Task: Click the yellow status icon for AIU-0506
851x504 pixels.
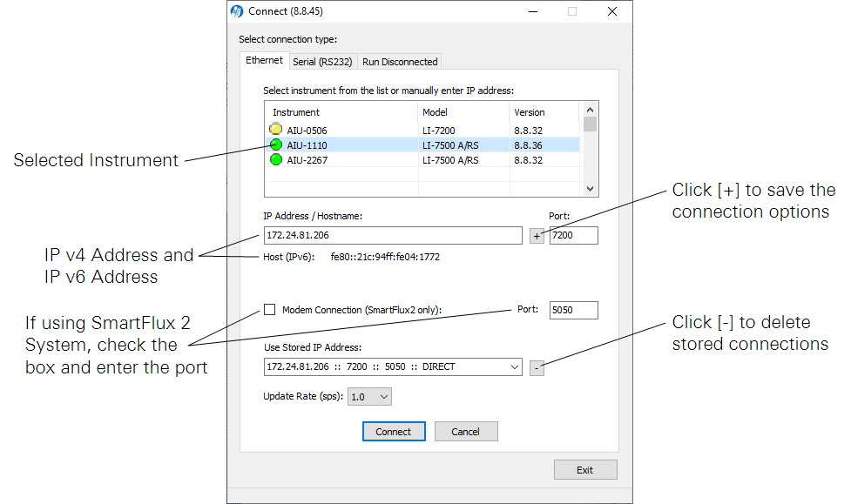Action: click(276, 130)
